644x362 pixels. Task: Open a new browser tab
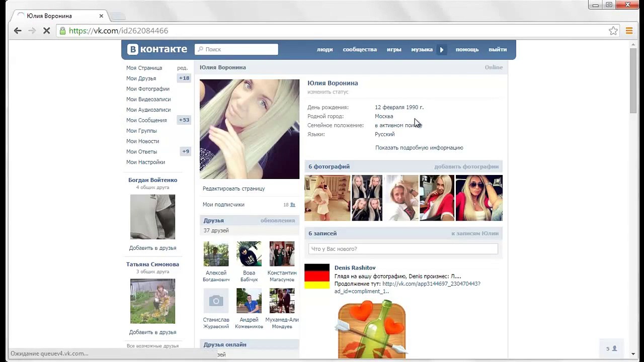click(118, 16)
